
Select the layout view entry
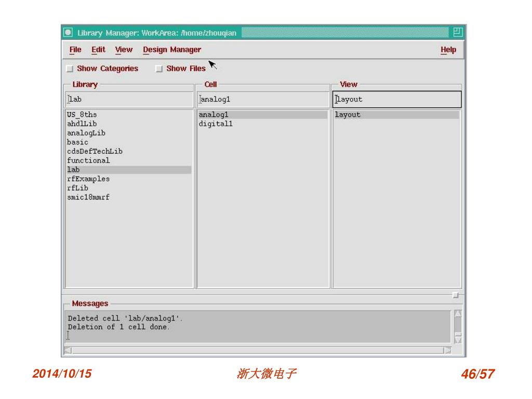pos(348,115)
